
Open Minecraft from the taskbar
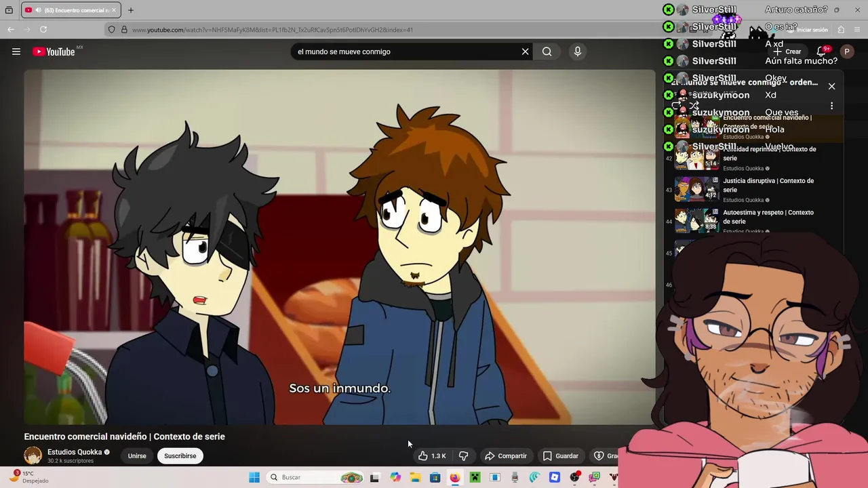click(x=475, y=477)
